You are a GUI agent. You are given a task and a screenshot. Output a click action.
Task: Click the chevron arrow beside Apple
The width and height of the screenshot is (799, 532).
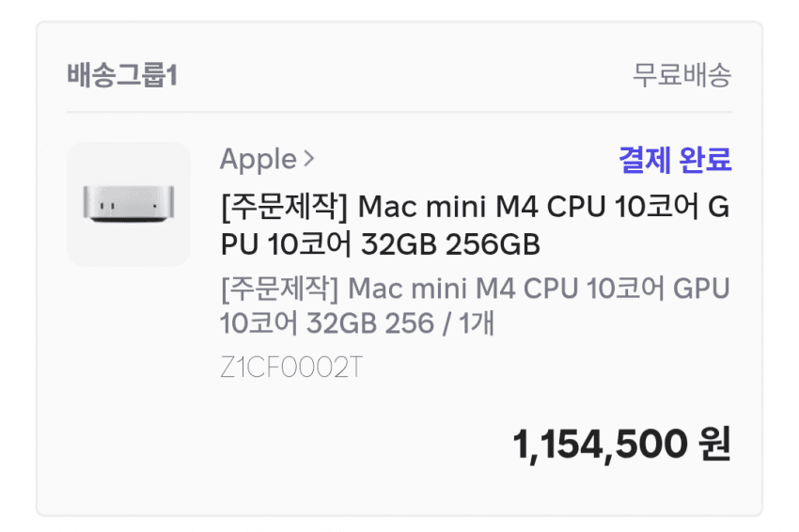[x=308, y=160]
